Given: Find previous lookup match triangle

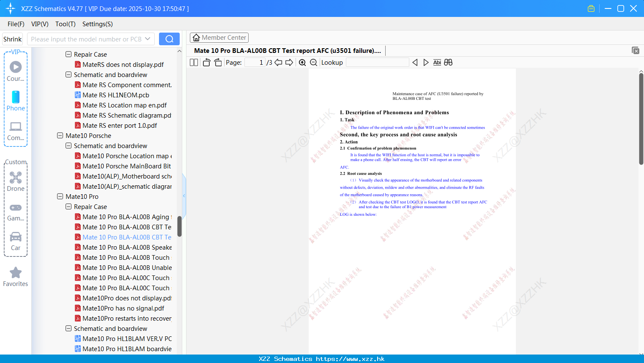Looking at the screenshot, I should [415, 63].
